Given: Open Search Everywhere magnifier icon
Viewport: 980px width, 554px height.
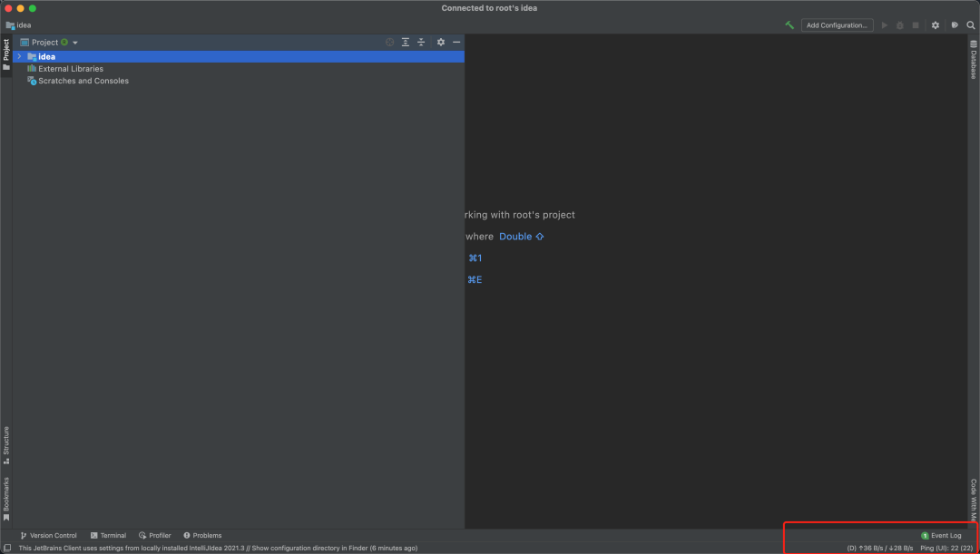Looking at the screenshot, I should point(971,25).
